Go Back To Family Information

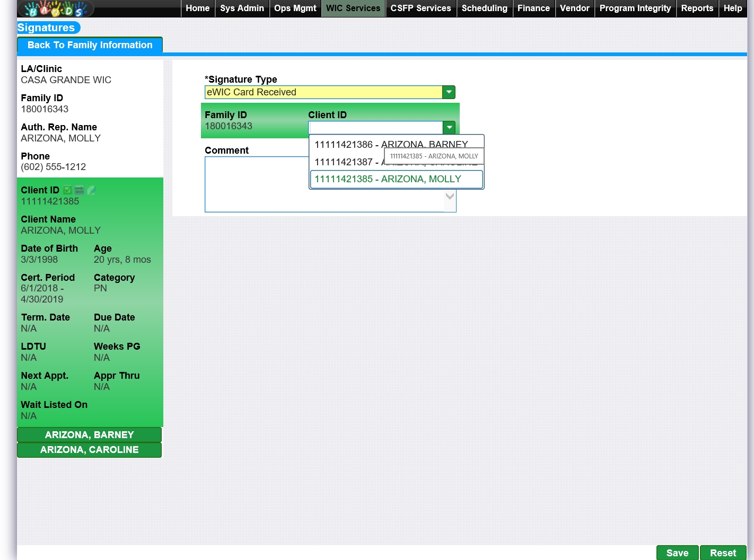click(x=90, y=45)
